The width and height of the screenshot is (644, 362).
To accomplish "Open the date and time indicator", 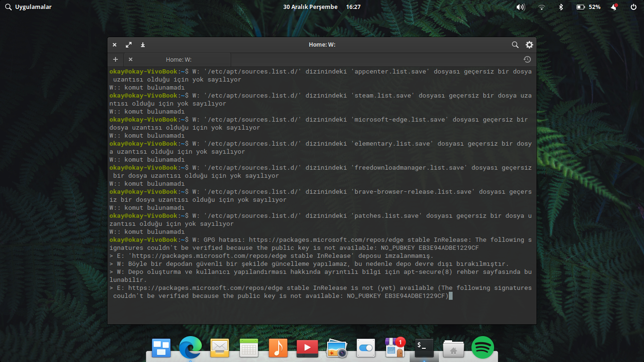I will (322, 7).
